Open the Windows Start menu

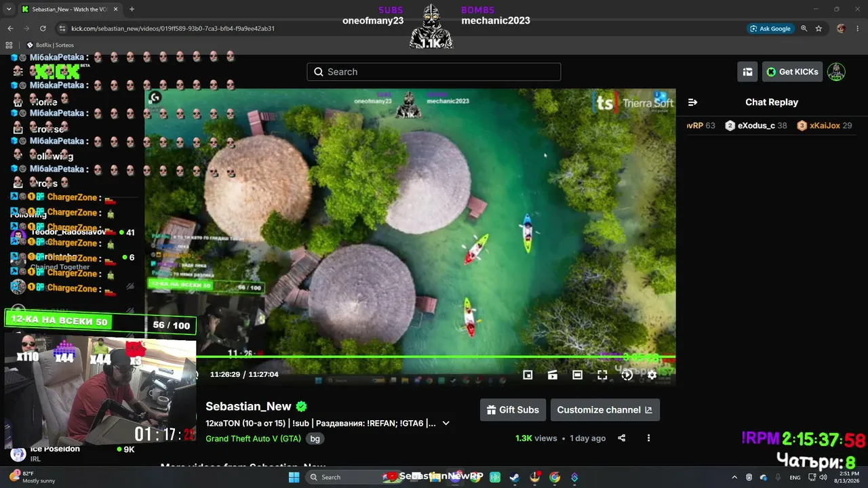click(294, 477)
